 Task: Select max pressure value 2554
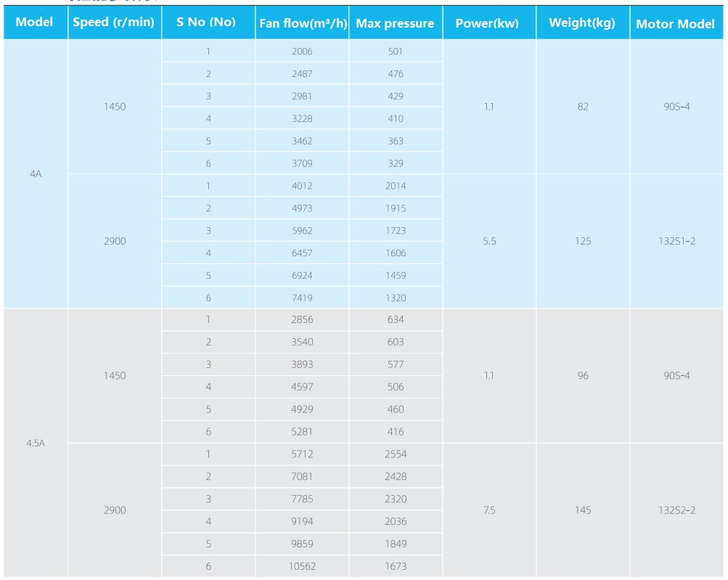pyautogui.click(x=396, y=454)
